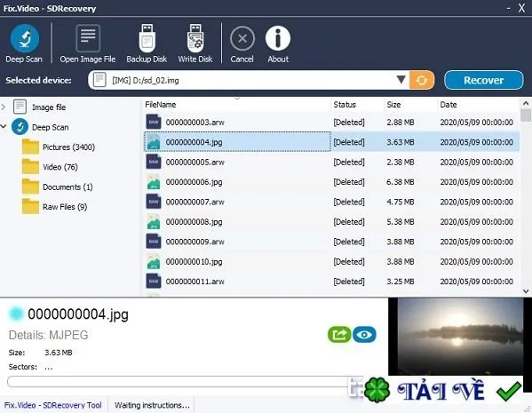Toggle preview with the blue eye icon

tap(364, 335)
